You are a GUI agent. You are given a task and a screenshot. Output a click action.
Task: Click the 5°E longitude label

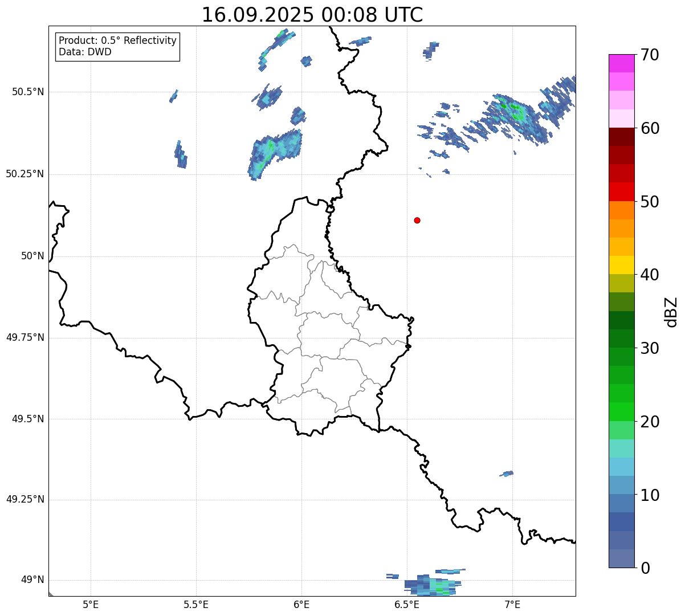pos(91,605)
